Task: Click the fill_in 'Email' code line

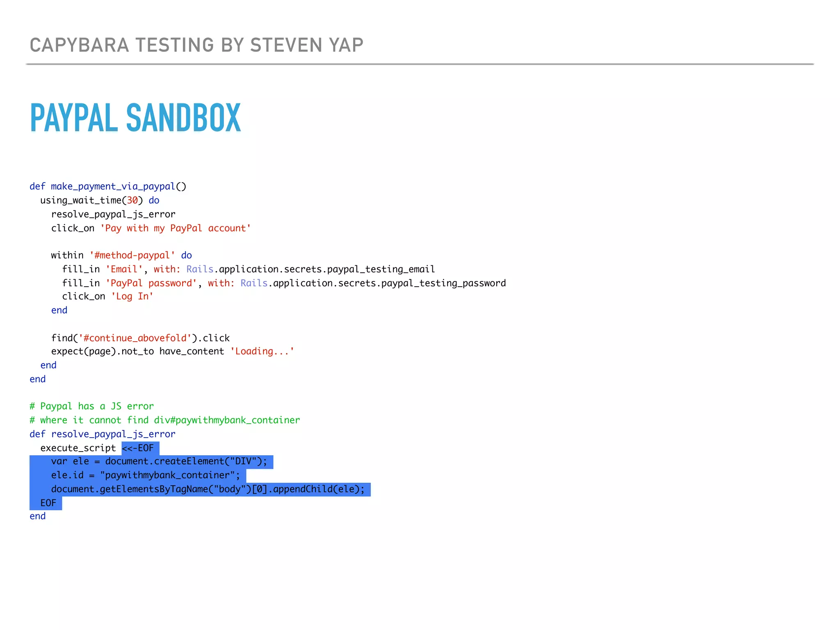Action: (248, 269)
